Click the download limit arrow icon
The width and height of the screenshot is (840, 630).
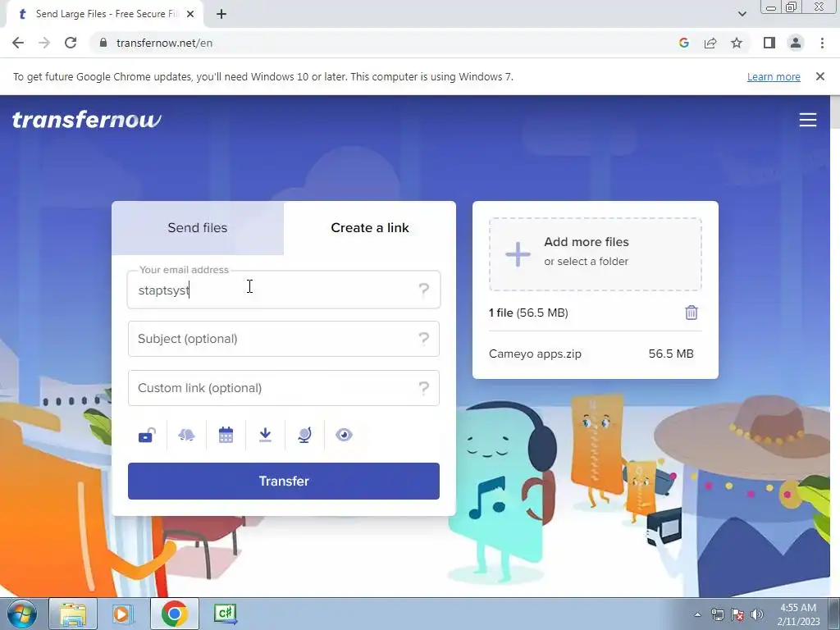point(265,435)
